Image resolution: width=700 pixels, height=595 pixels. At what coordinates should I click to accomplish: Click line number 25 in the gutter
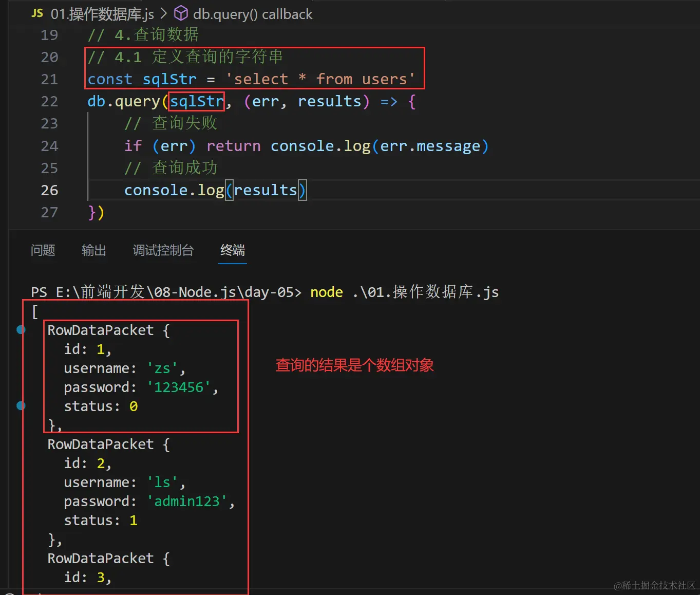49,168
